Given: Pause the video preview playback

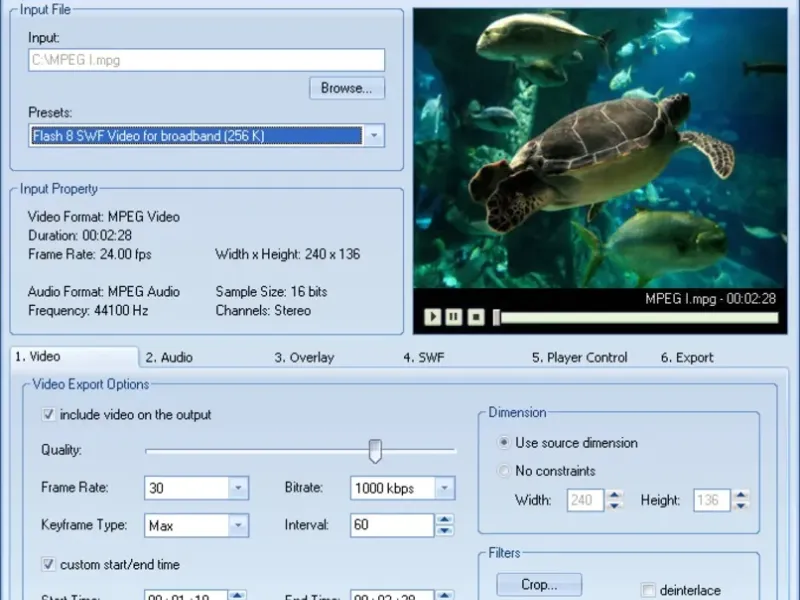Looking at the screenshot, I should pyautogui.click(x=454, y=317).
